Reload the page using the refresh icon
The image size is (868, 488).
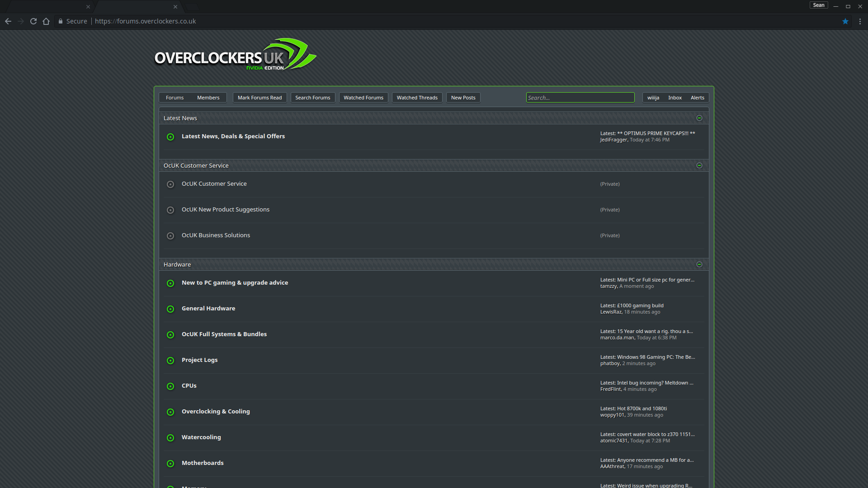[x=33, y=21]
